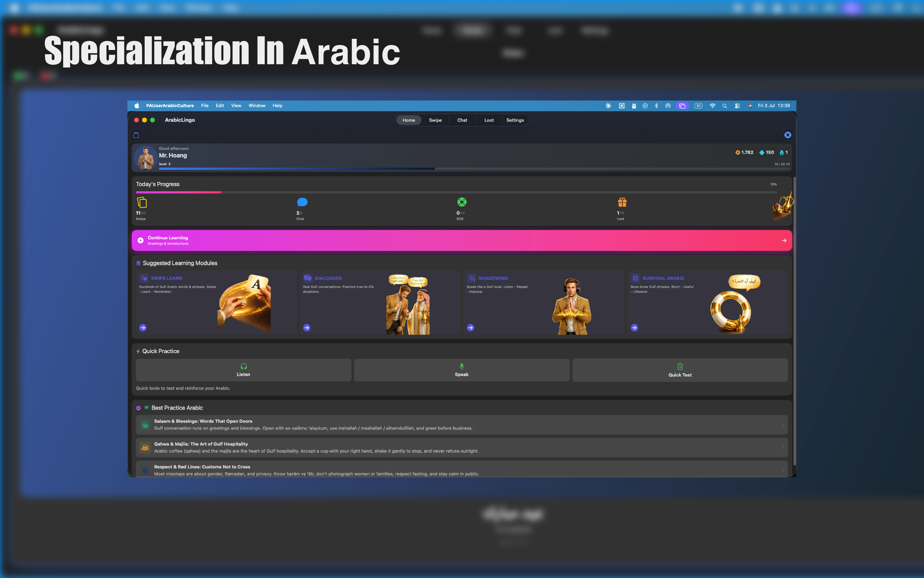Click the gold coin balance 1.782
924x578 pixels.
point(744,152)
